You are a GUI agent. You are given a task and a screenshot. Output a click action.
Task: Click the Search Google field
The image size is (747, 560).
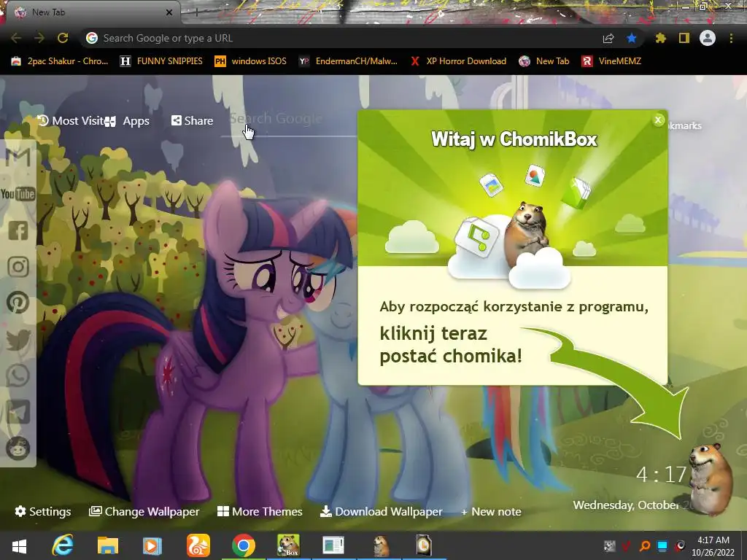tap(289, 122)
